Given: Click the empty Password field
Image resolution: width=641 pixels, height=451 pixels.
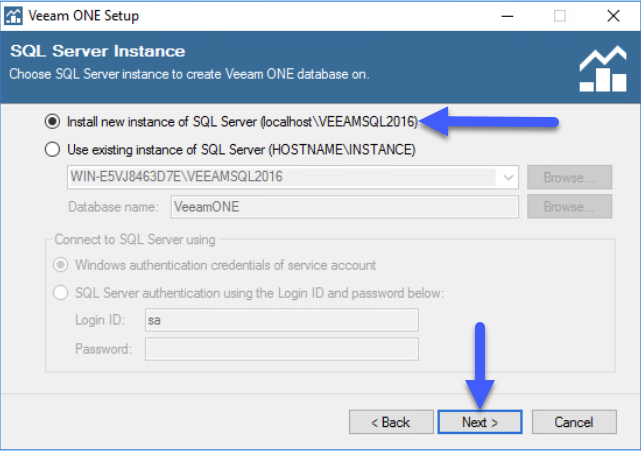Looking at the screenshot, I should point(282,349).
